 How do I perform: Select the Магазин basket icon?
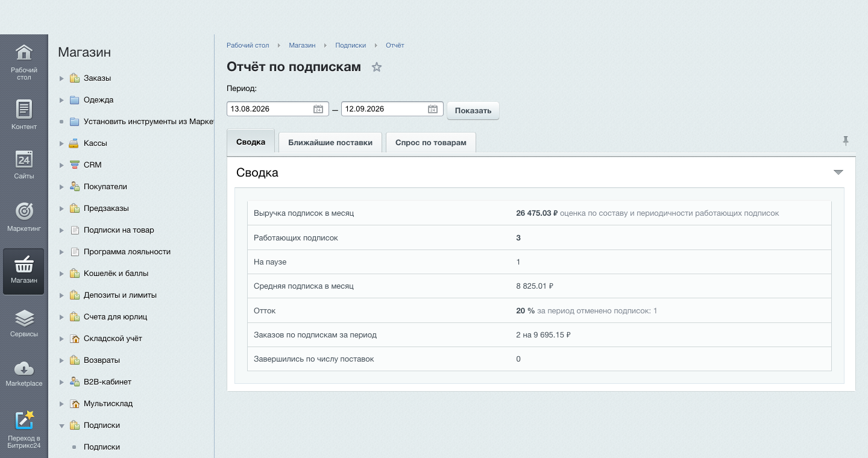coord(24,264)
